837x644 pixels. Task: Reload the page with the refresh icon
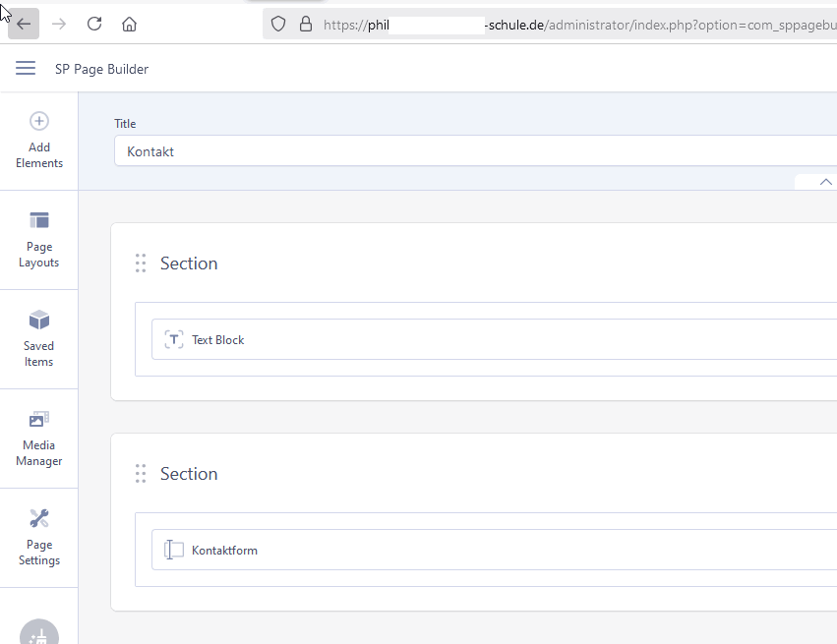pos(94,24)
